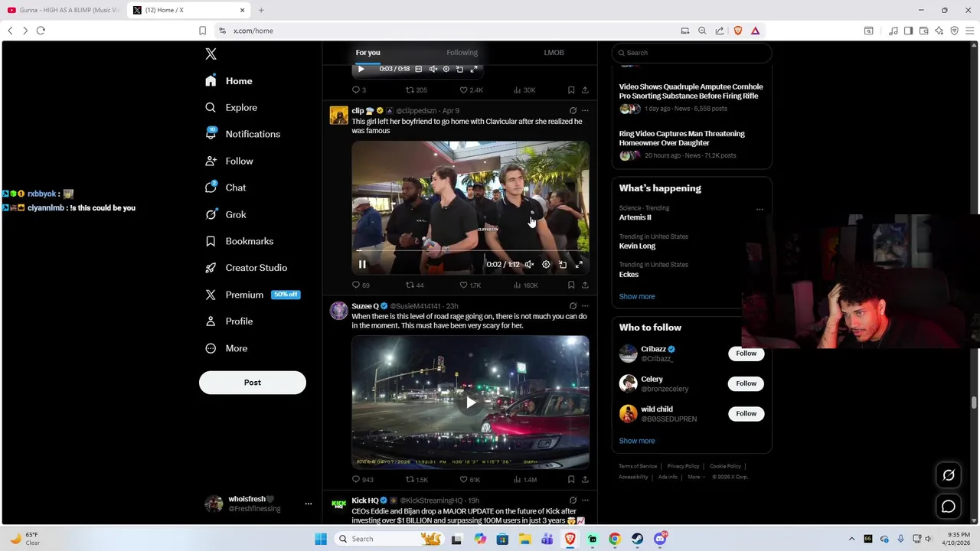Click the Brave VPN shield icon
Image resolution: width=980 pixels, height=551 pixels.
954,31
